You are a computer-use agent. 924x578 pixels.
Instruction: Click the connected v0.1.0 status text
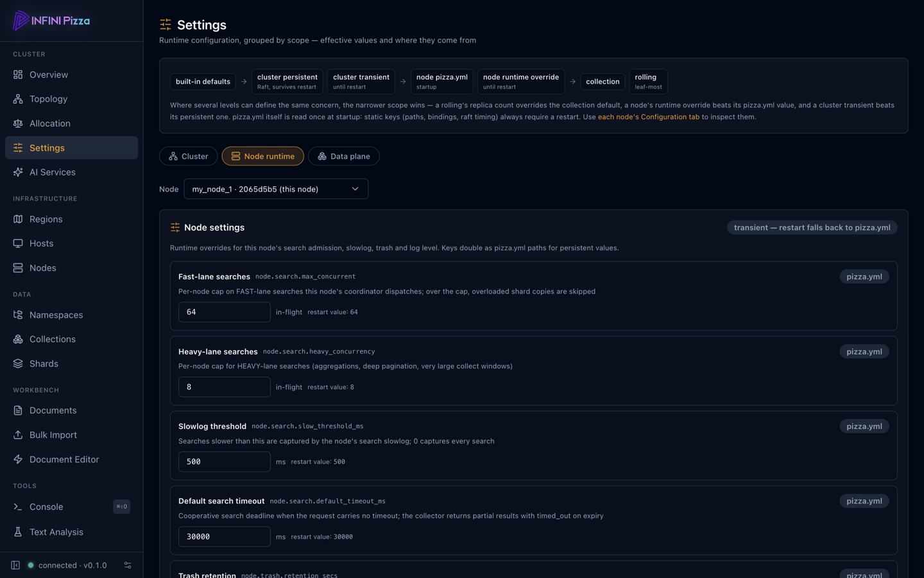coord(73,565)
